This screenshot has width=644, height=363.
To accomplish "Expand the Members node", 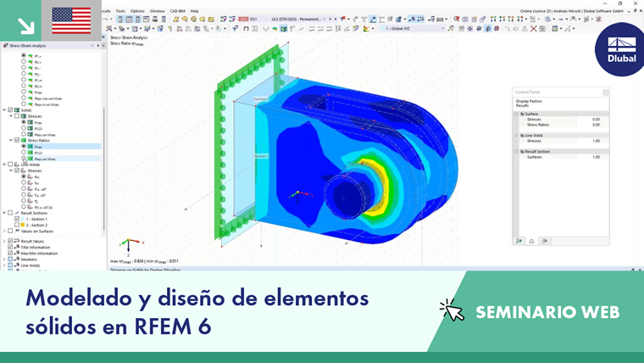I will pyautogui.click(x=4, y=260).
